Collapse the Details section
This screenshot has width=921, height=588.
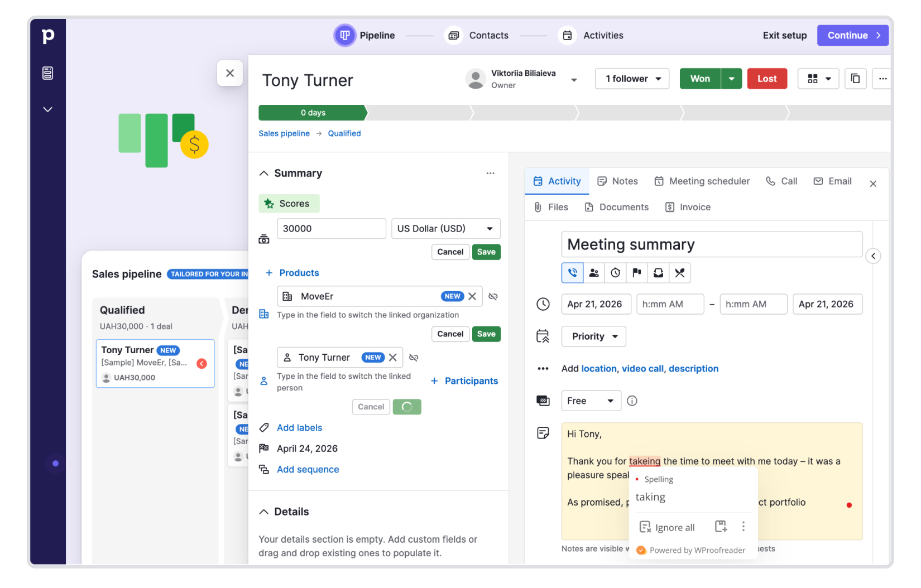coord(264,512)
